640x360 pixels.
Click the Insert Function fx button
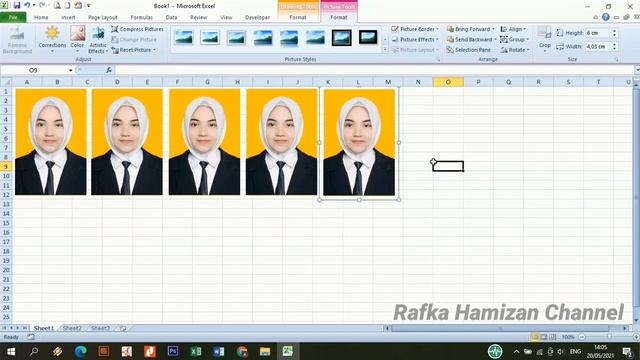point(109,70)
